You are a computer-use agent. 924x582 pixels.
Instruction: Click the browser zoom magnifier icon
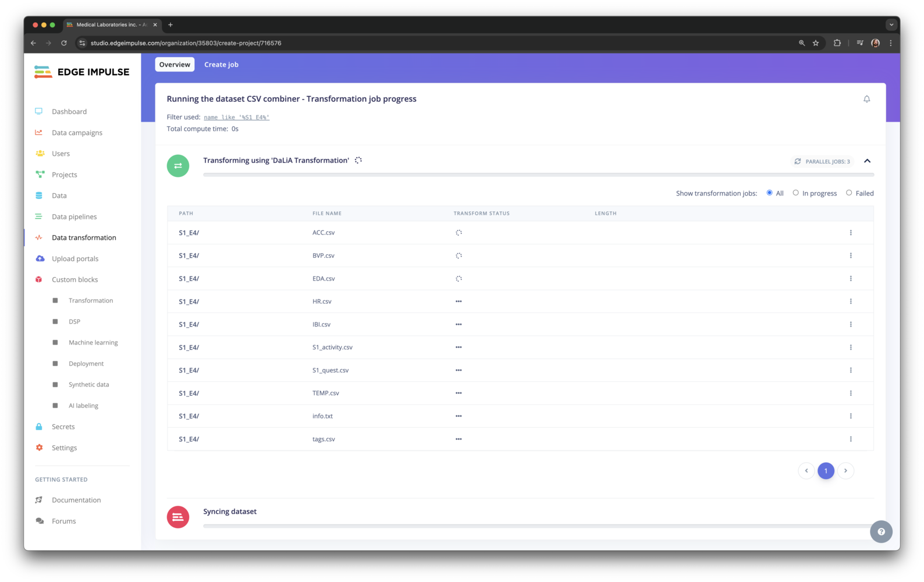[802, 43]
